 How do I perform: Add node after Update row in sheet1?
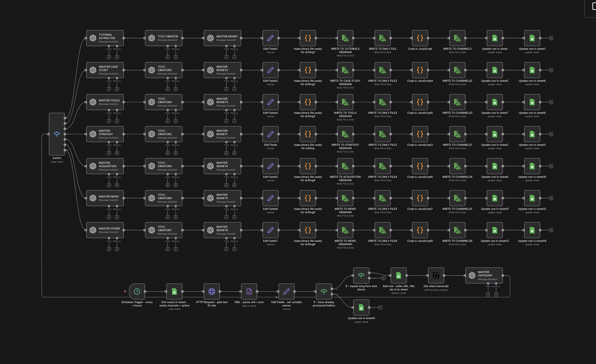[551, 38]
